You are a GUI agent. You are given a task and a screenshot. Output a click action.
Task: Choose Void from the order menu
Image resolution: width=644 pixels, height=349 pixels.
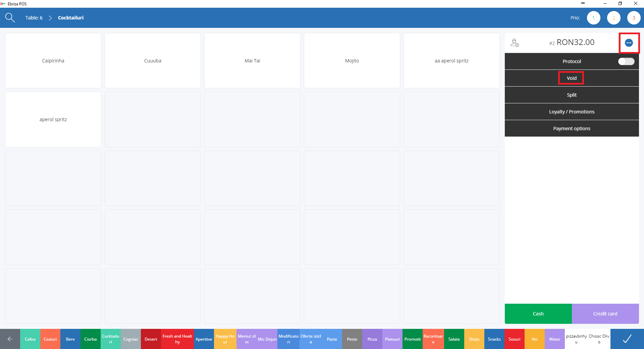tap(572, 78)
